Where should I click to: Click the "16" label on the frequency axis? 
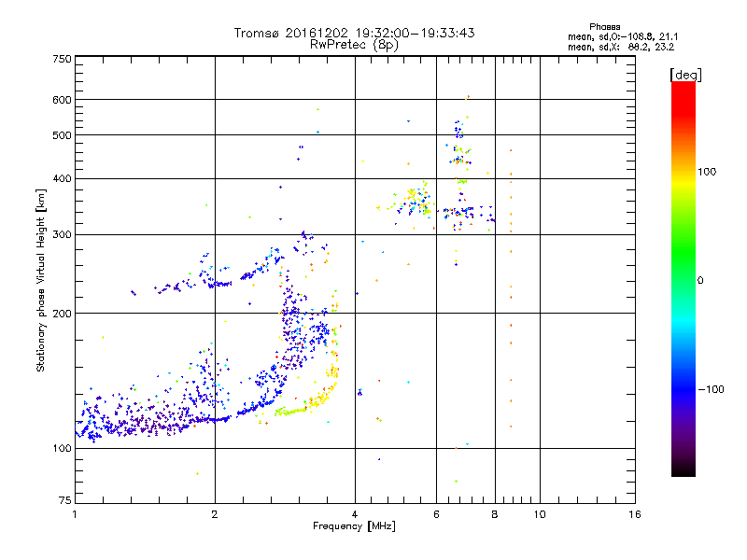(x=635, y=514)
